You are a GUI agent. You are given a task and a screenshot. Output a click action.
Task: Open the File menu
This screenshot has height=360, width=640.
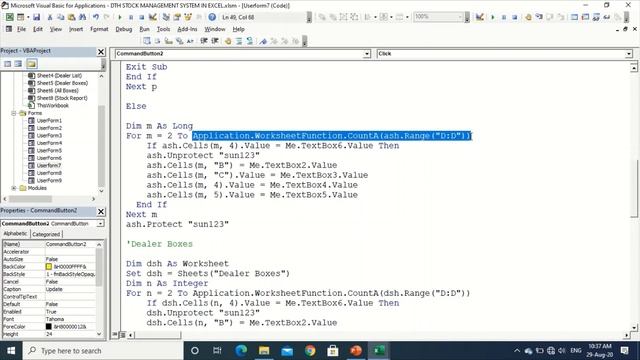(x=21, y=29)
